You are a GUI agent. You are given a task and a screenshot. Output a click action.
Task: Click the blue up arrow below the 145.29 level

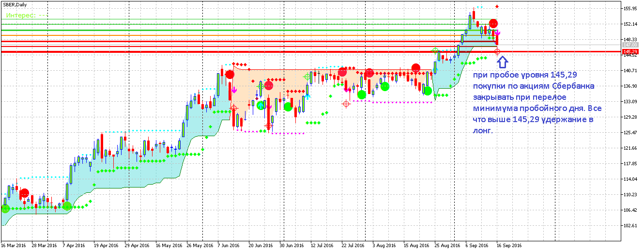pos(503,62)
